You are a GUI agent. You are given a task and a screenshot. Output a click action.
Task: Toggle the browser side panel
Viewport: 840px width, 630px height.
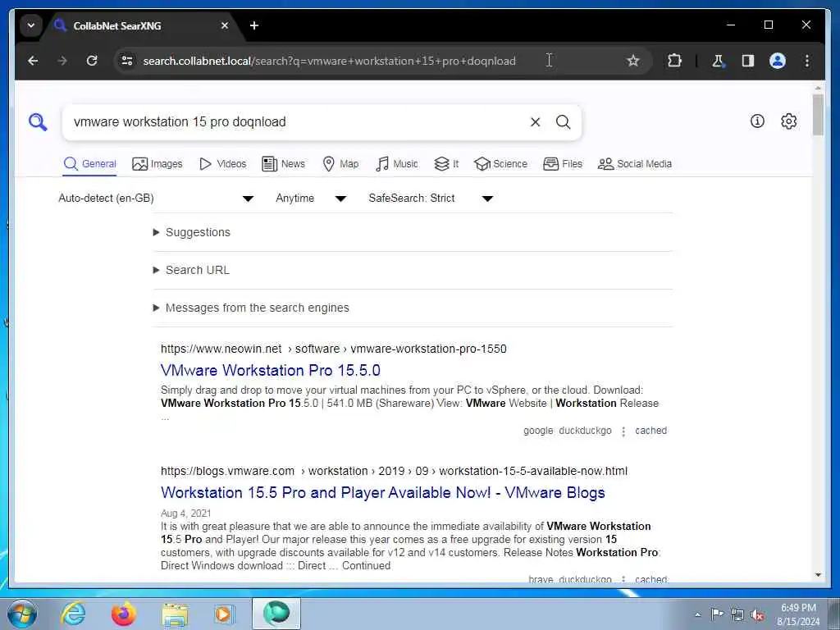tap(748, 61)
